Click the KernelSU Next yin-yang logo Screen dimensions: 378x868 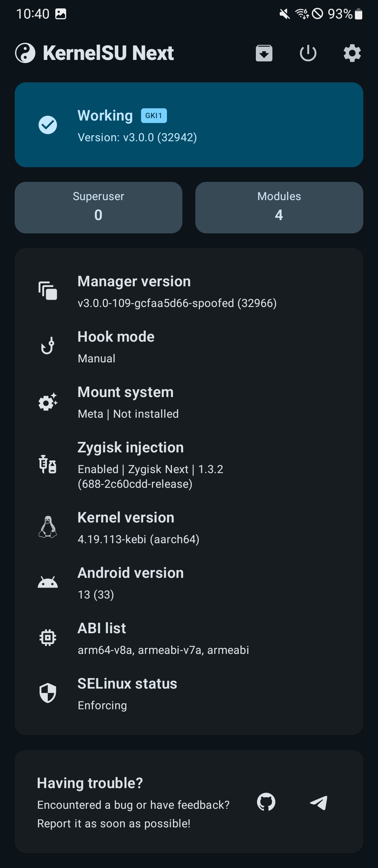tap(25, 53)
